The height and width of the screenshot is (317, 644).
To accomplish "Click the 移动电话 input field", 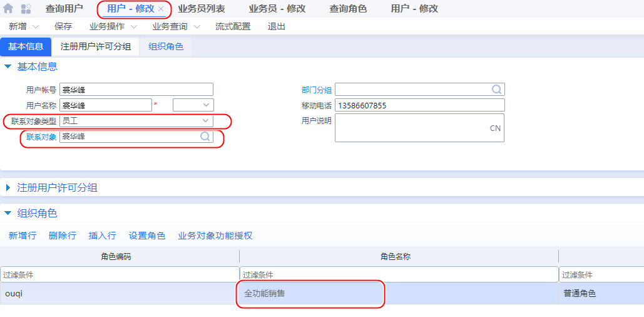I will click(419, 105).
